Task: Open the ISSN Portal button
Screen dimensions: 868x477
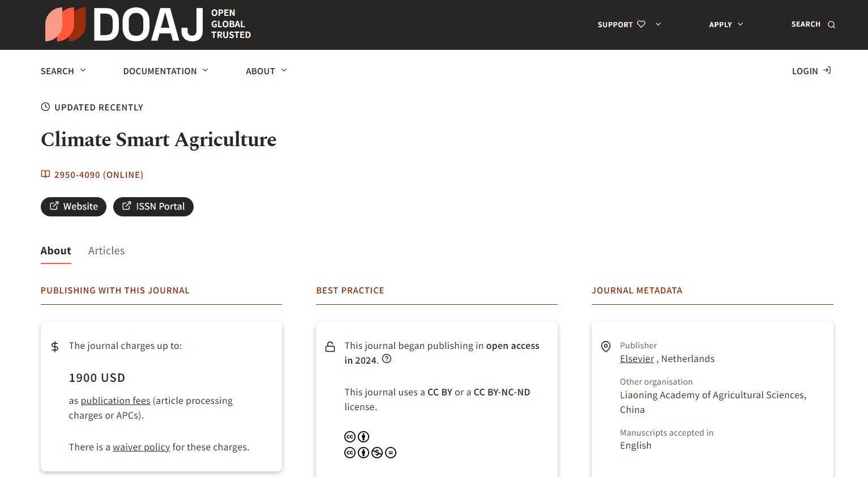Action: [153, 207]
